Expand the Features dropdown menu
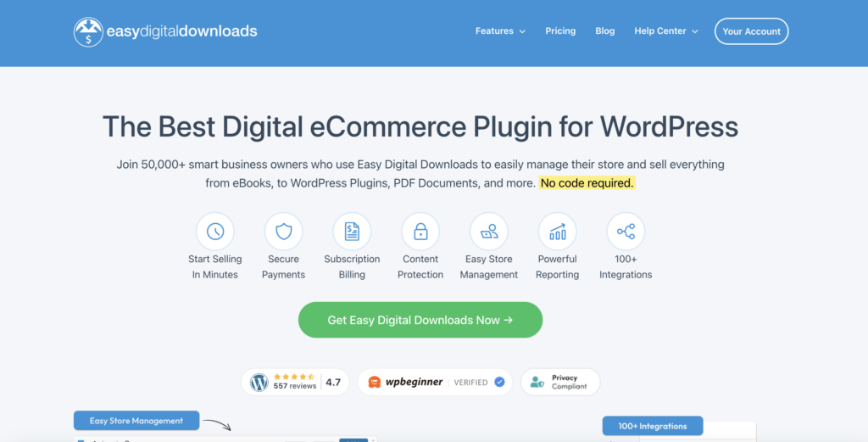 [x=500, y=31]
